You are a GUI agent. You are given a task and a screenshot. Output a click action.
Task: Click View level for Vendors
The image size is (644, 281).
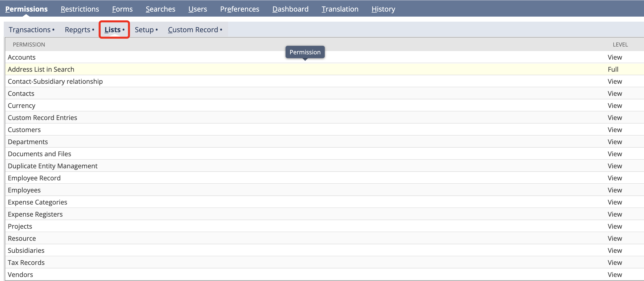tap(615, 274)
